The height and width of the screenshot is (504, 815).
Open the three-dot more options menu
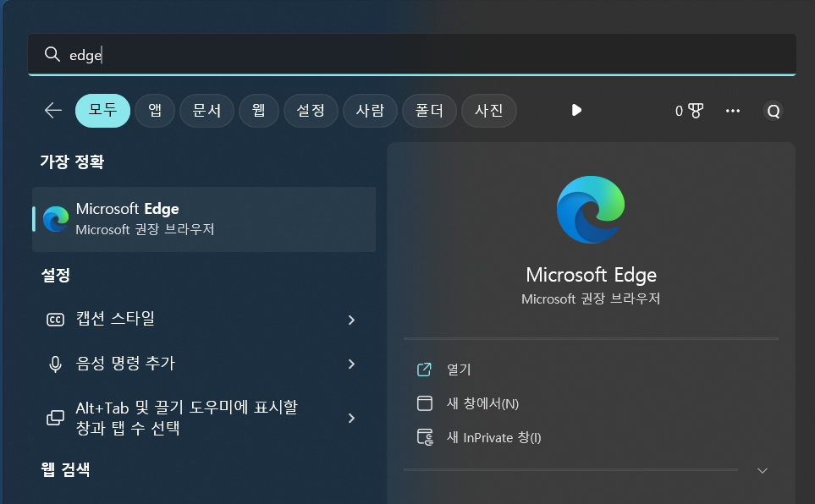point(733,111)
